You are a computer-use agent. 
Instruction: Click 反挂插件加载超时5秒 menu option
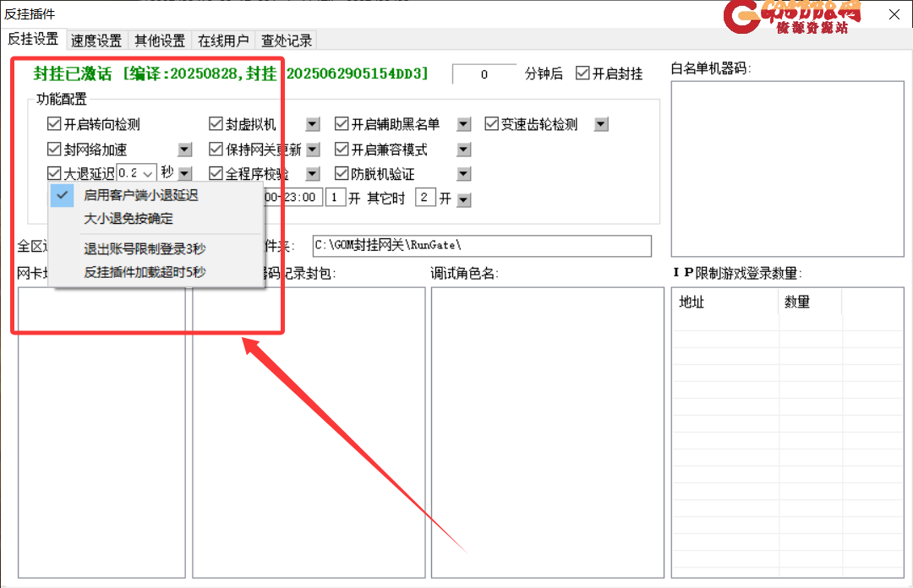click(145, 272)
